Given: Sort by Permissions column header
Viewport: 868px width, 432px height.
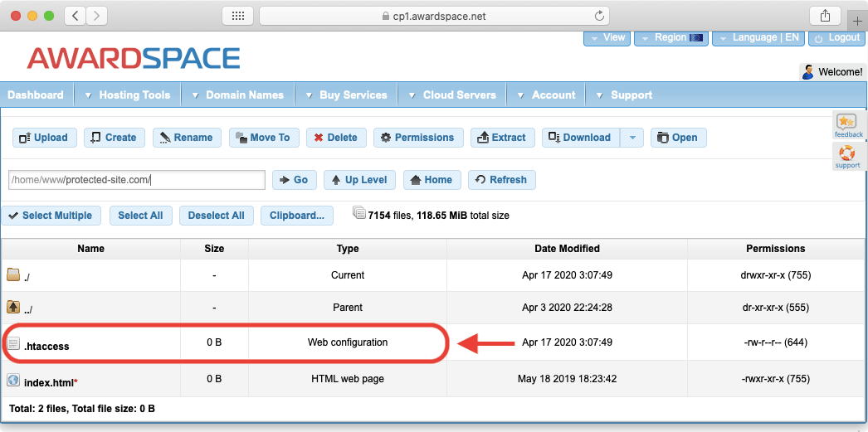Looking at the screenshot, I should coord(776,249).
